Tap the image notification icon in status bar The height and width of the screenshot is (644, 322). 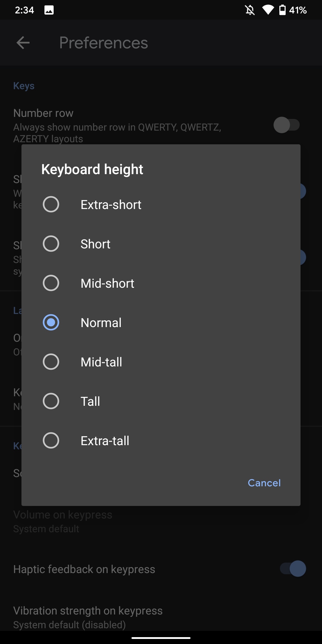pyautogui.click(x=49, y=10)
